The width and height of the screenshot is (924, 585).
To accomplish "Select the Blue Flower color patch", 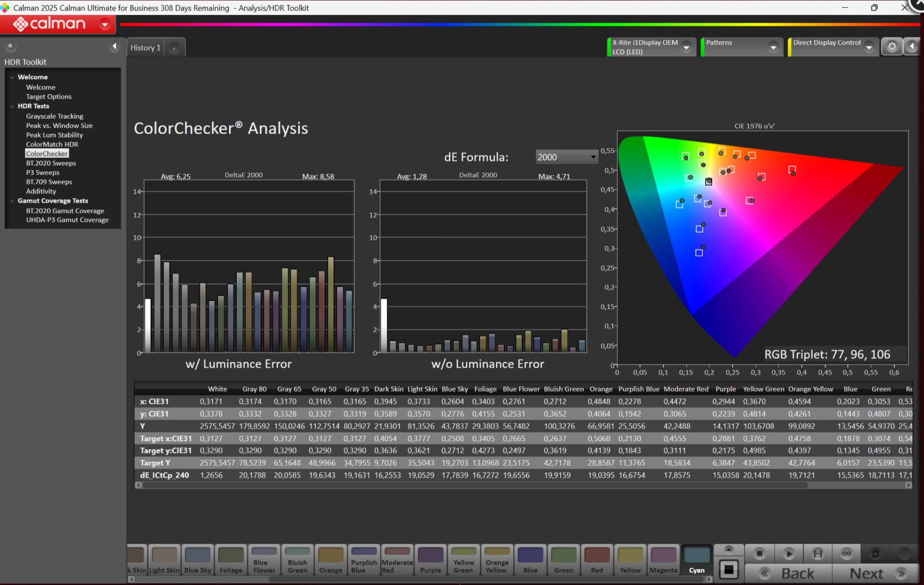I will coord(264,560).
